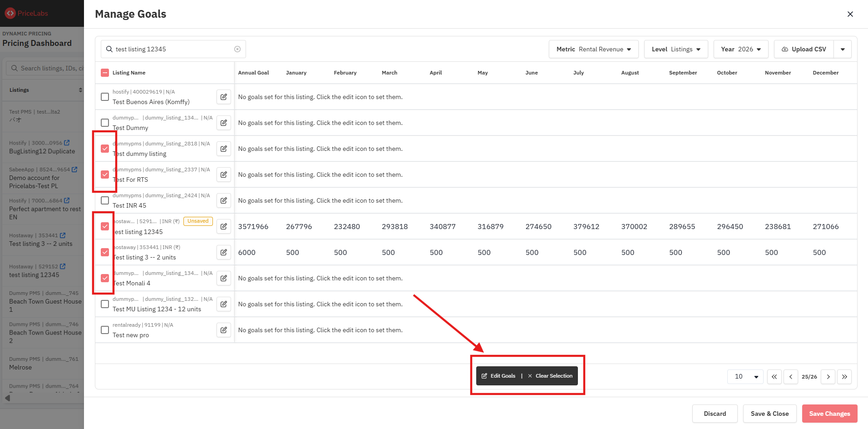Select the Test Buenos Aires (Komffy) checkbox
Viewport: 868px width, 429px height.
105,97
